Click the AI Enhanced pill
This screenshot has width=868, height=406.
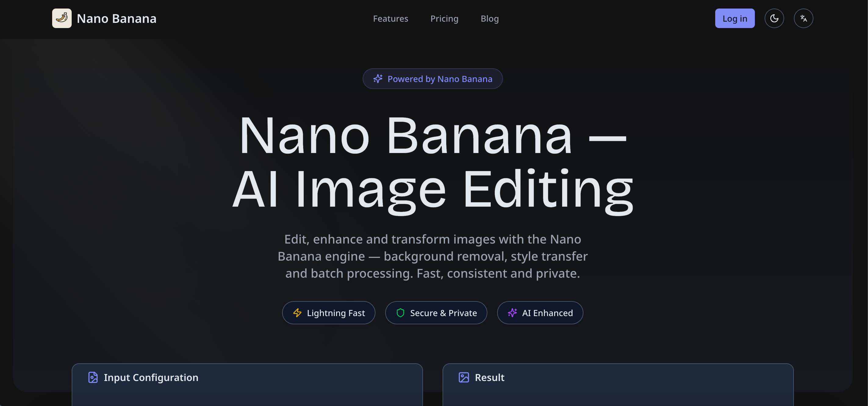tap(540, 313)
